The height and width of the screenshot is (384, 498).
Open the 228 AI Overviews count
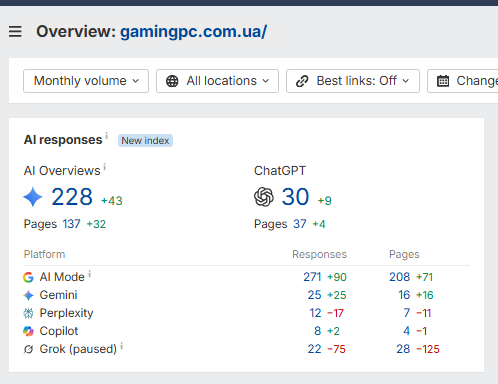click(72, 197)
